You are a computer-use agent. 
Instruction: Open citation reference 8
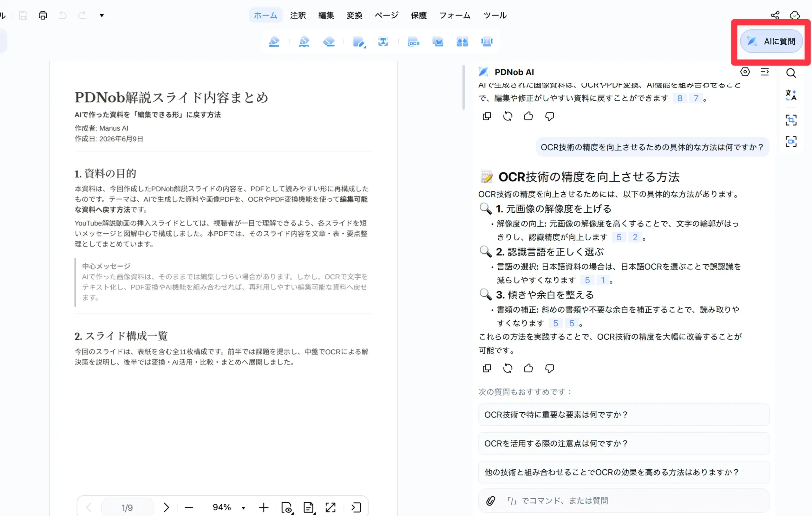[680, 98]
